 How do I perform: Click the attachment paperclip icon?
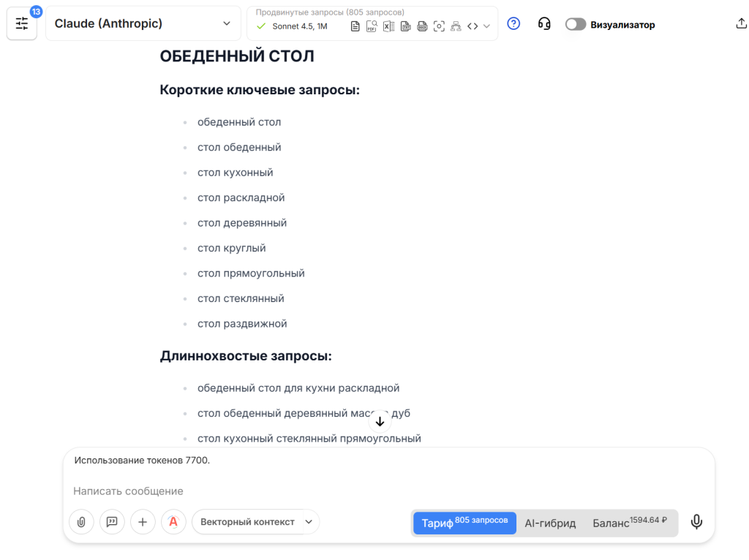click(x=81, y=522)
